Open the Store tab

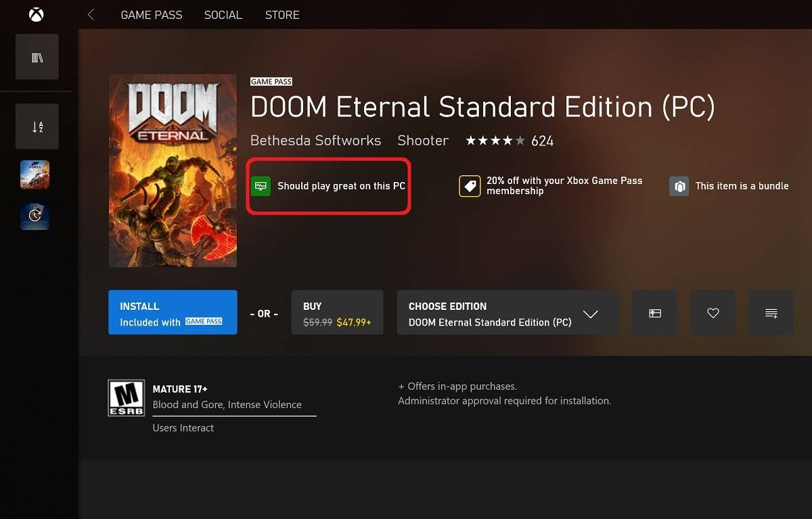[282, 15]
